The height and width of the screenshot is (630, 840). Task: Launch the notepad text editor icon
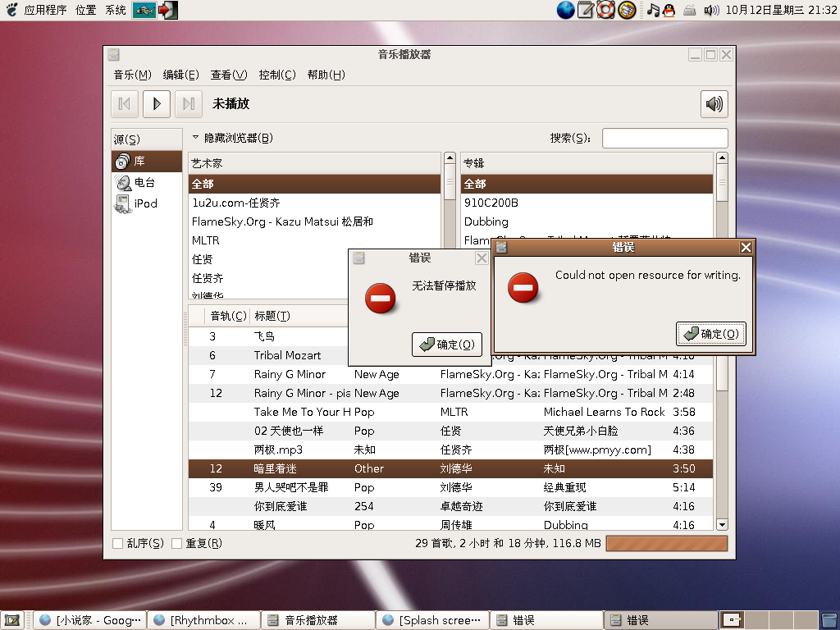[586, 10]
